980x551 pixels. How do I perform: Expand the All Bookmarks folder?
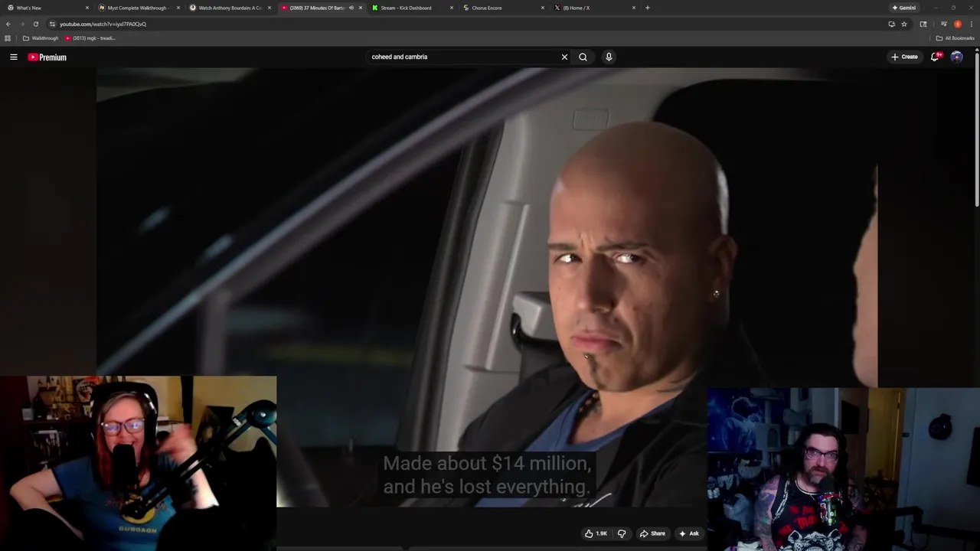click(955, 38)
